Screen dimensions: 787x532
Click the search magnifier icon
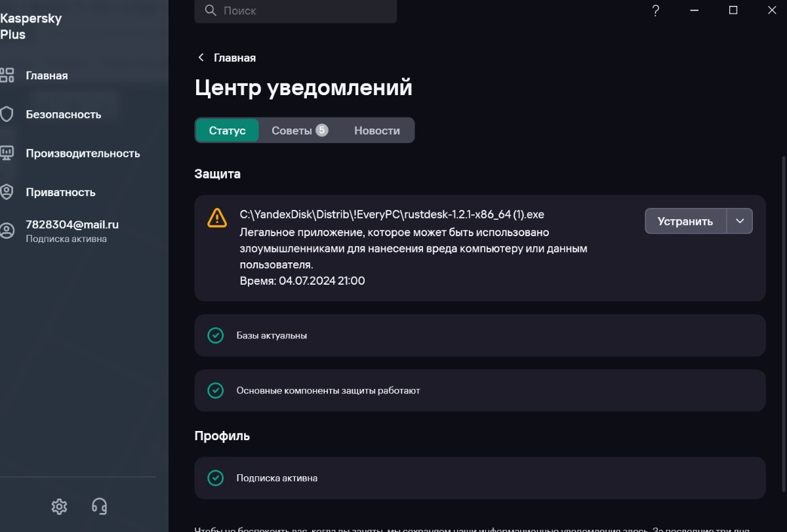coord(210,10)
